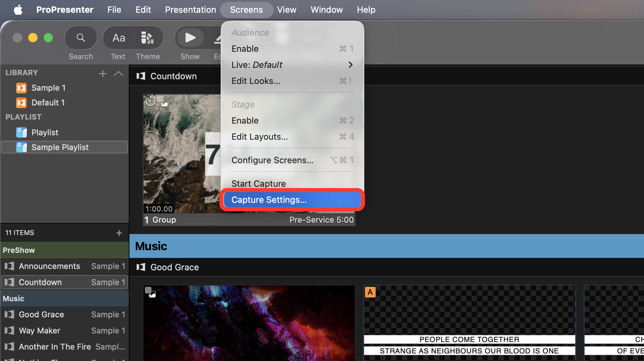Select Way Maker playlist item
The image size is (644, 361).
pyautogui.click(x=64, y=331)
